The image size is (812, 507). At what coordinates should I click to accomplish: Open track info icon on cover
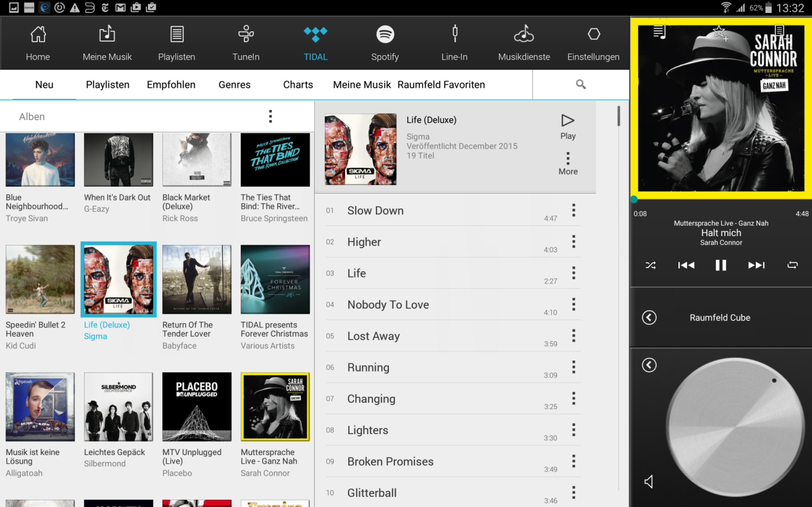(779, 30)
